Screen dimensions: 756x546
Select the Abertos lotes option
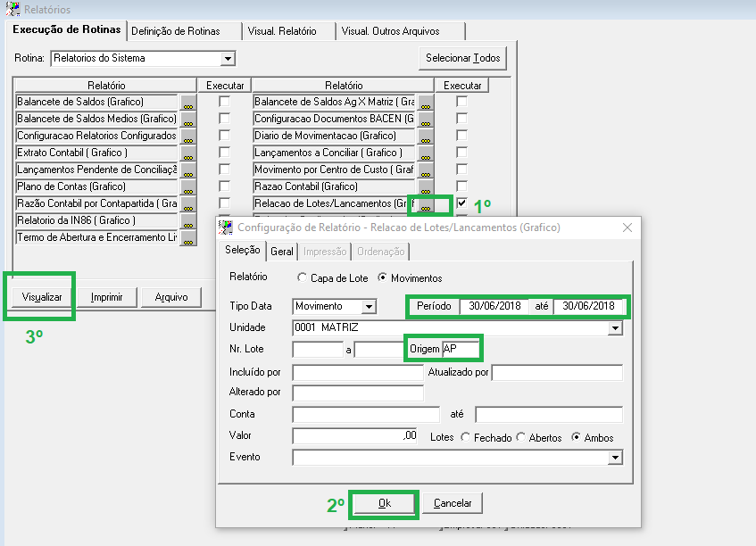[x=520, y=437]
